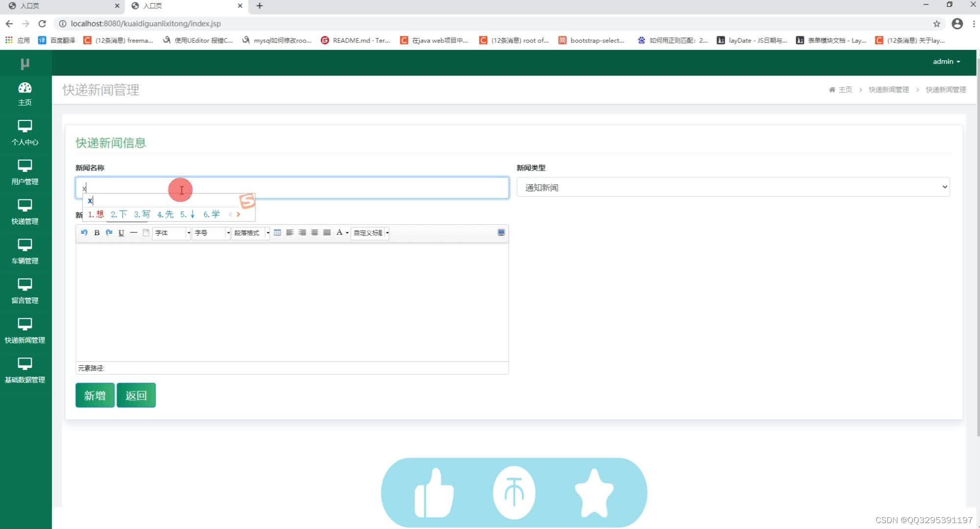Open the font color dropdown arrow
Screen dimensions: 980x529
click(x=347, y=233)
